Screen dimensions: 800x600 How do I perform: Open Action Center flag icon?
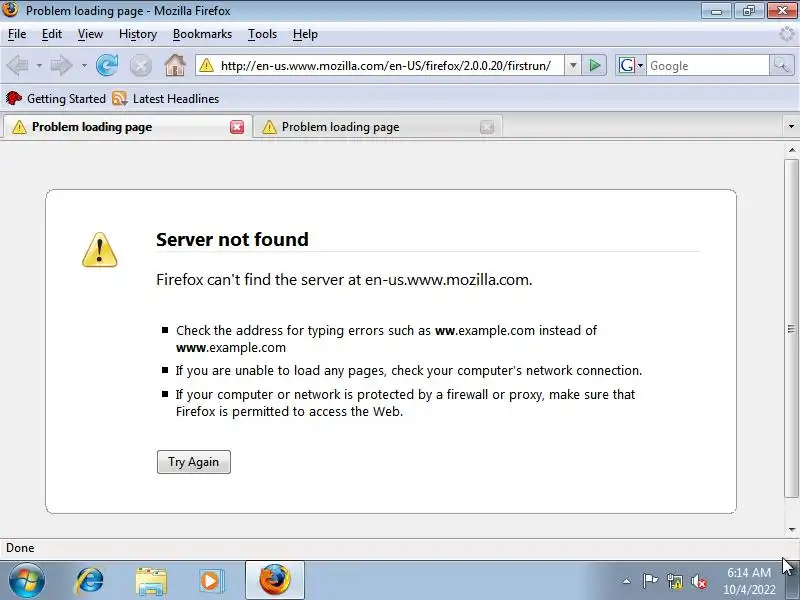(x=650, y=581)
